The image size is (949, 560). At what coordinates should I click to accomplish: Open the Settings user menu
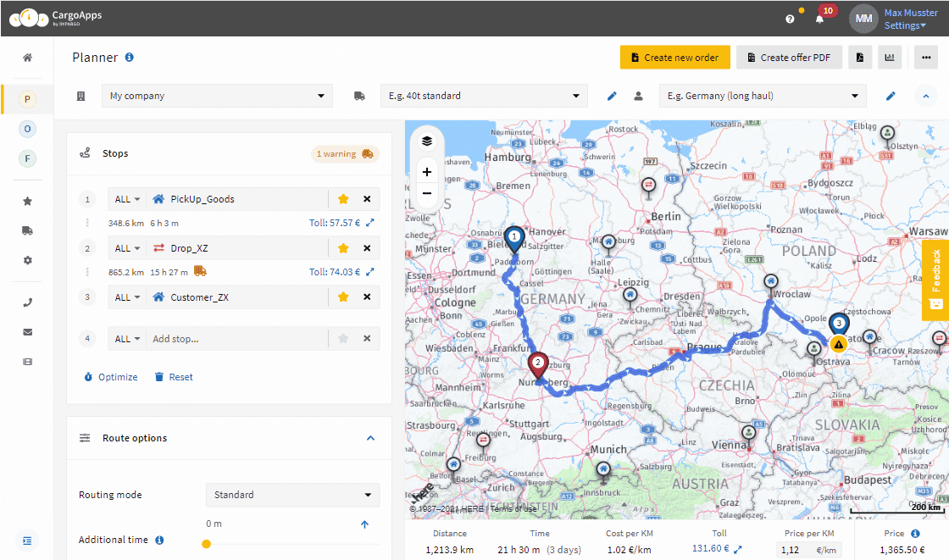[x=905, y=25]
